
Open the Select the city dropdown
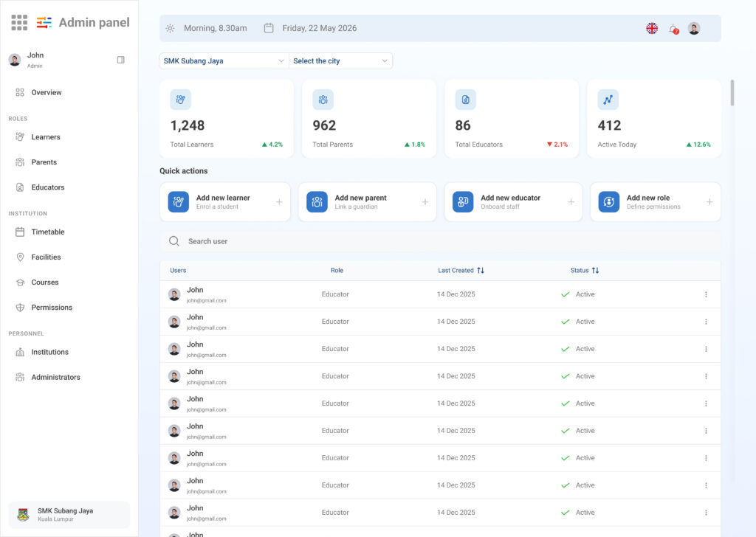click(x=340, y=61)
